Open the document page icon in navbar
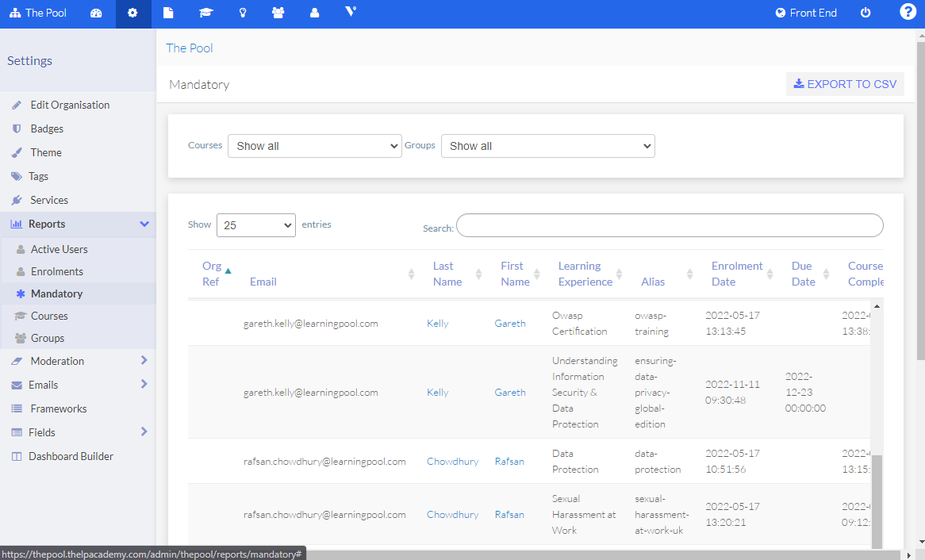 point(168,13)
